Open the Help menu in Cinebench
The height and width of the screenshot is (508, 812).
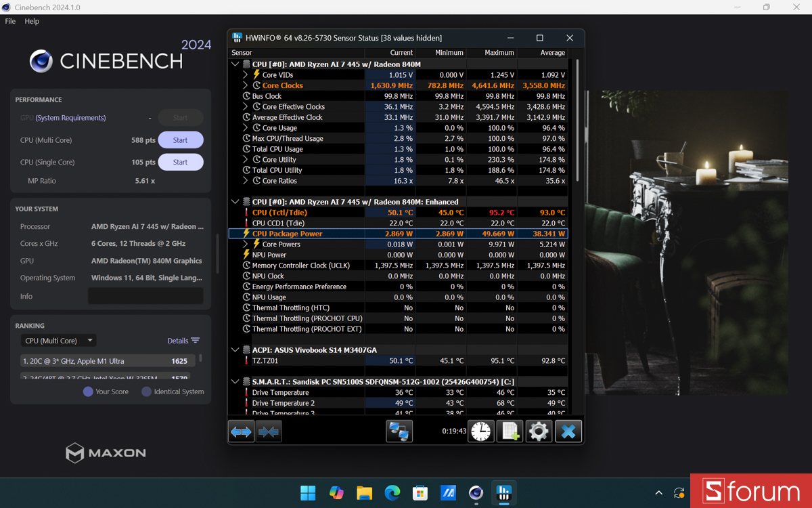coord(31,21)
